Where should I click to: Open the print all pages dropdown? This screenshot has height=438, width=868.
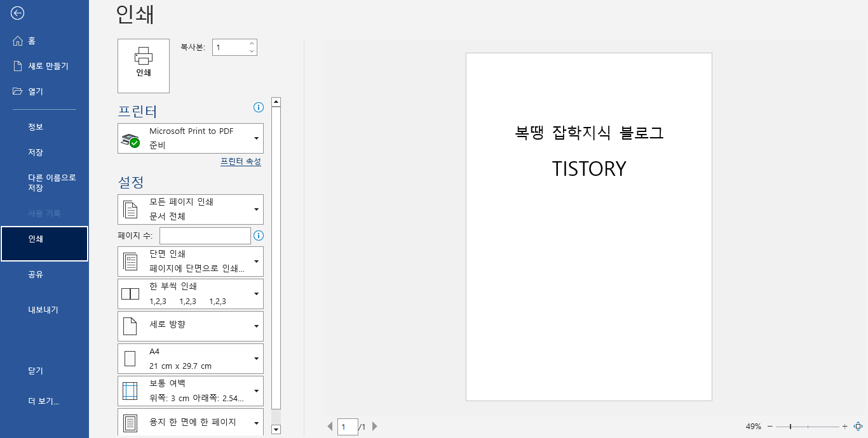191,209
